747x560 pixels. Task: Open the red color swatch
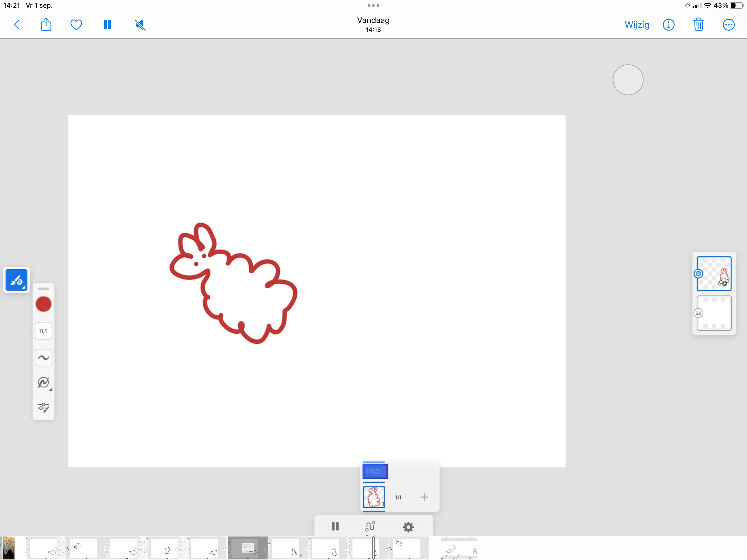coord(43,304)
